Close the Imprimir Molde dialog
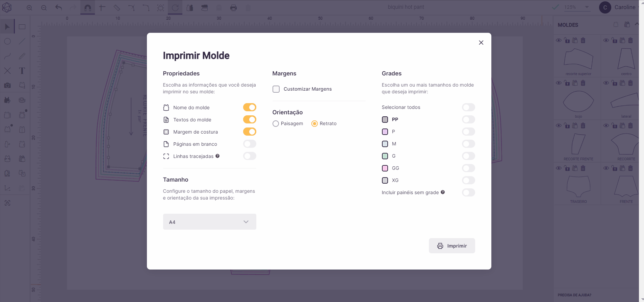This screenshot has height=302, width=644. (481, 43)
